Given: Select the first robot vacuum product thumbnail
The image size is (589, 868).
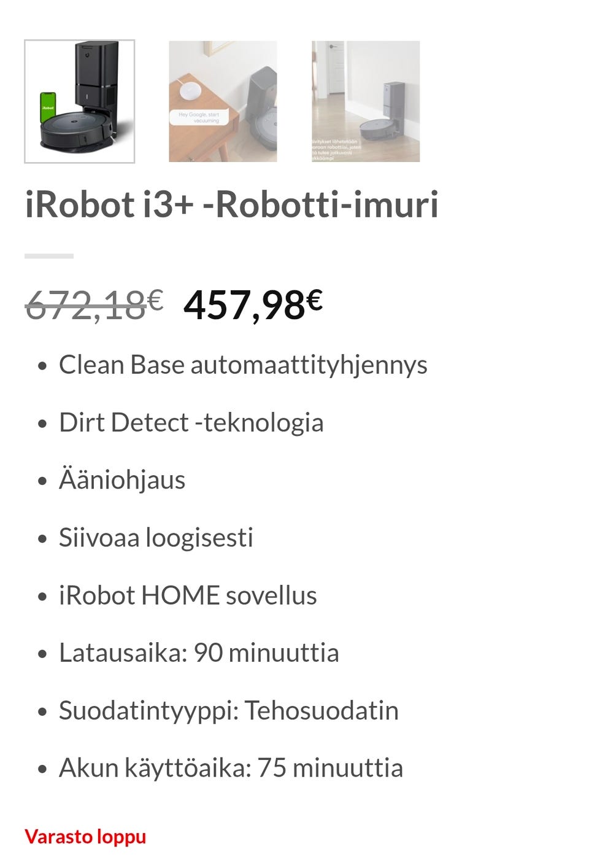Looking at the screenshot, I should [x=80, y=101].
